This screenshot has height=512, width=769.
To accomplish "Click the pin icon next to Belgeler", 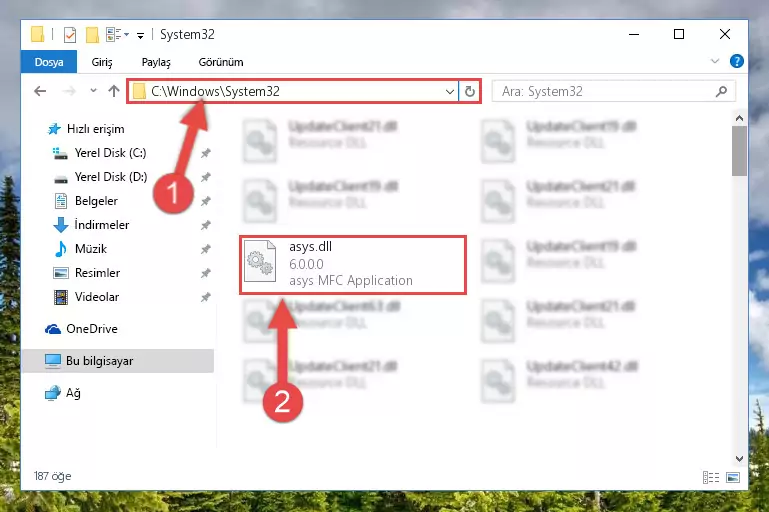I will (205, 201).
